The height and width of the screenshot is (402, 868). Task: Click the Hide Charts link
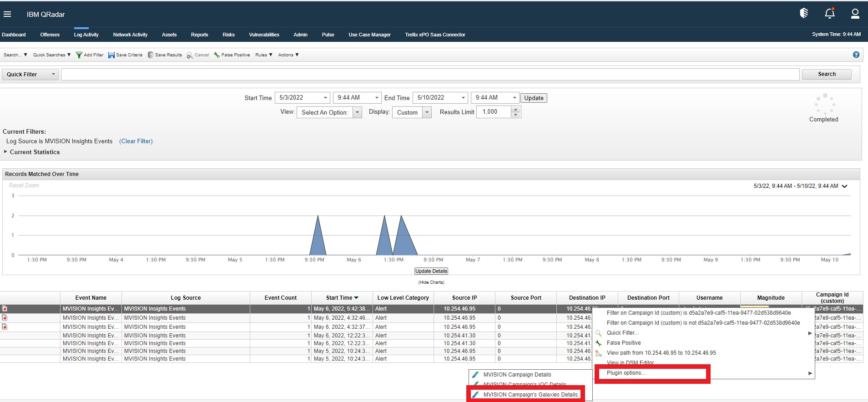[431, 282]
